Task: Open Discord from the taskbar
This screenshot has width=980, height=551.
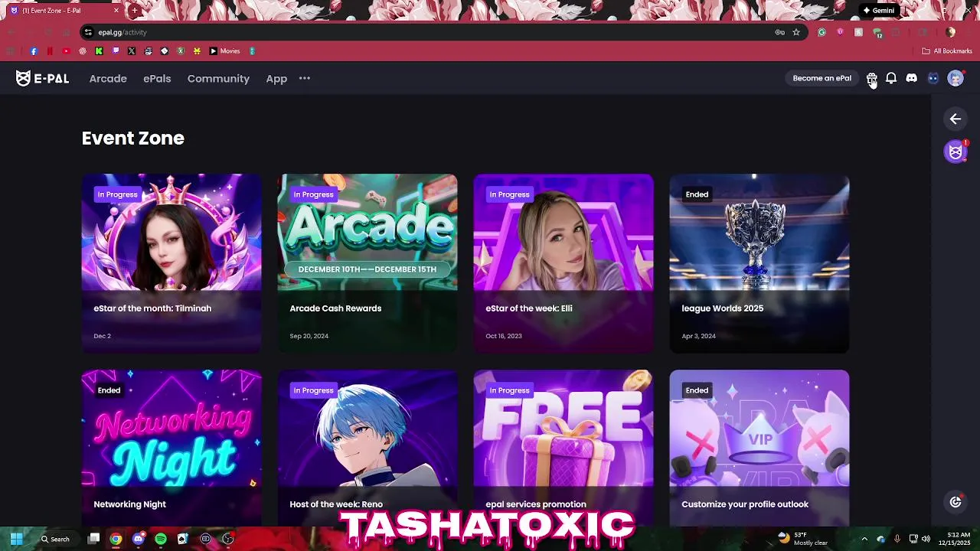Action: (x=139, y=539)
